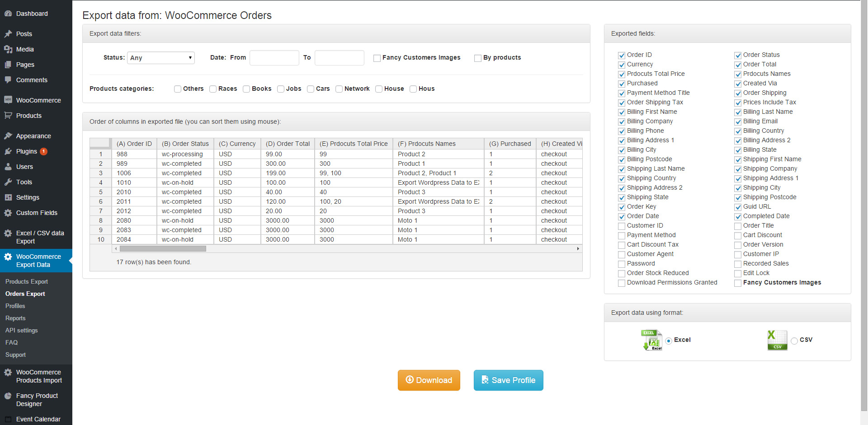868x425 pixels.
Task: Click the Comments speech bubble icon
Action: click(x=8, y=80)
